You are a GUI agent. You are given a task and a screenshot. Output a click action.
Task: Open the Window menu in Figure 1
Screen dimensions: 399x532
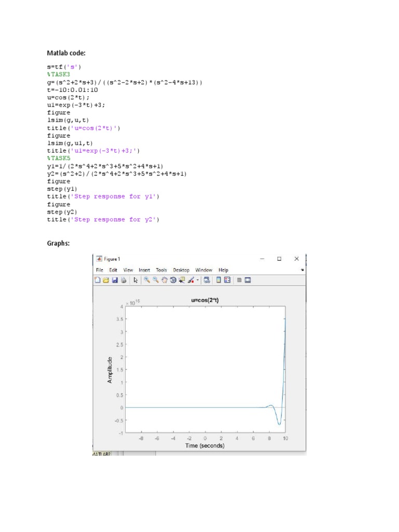click(204, 270)
